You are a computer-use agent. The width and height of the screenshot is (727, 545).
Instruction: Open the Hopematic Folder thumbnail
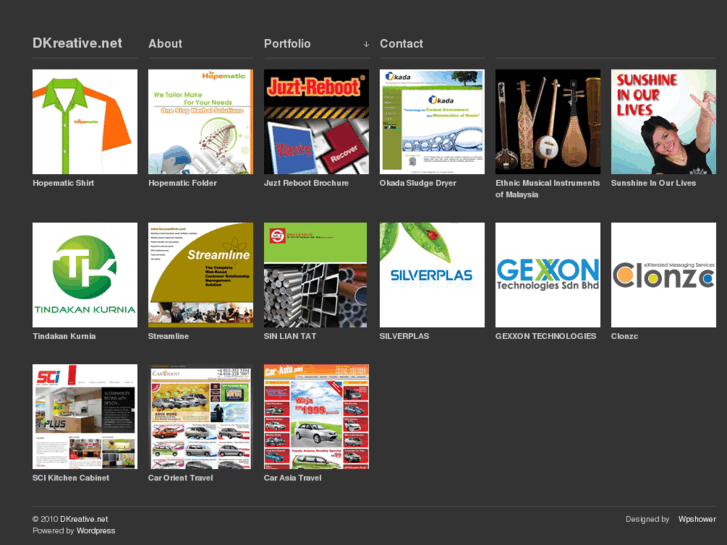pos(201,122)
